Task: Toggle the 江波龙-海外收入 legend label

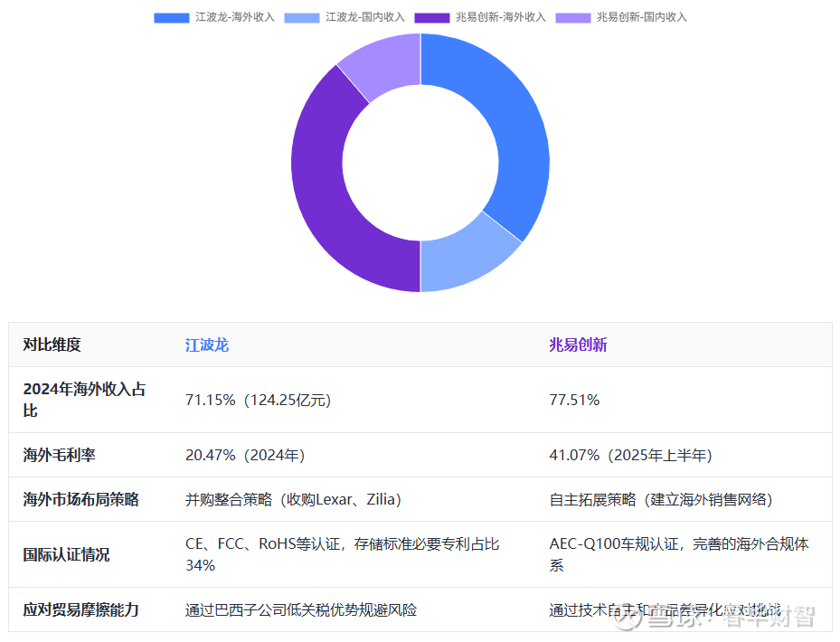Action: (235, 17)
